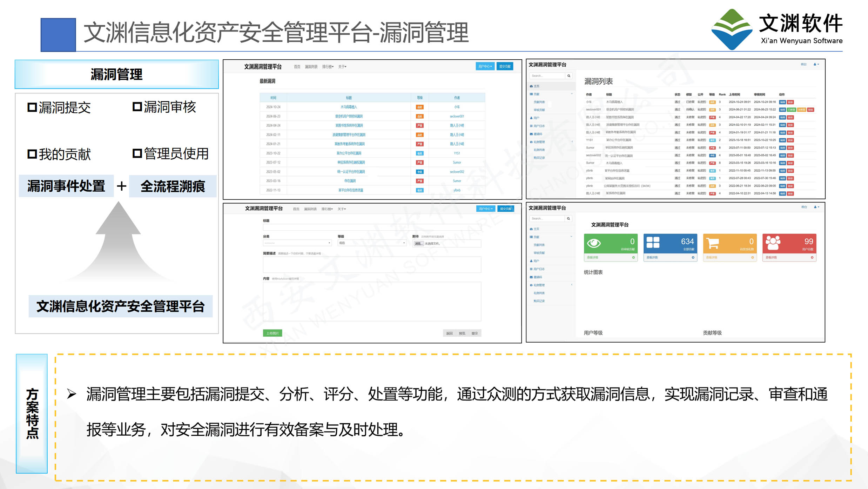Screen dimensions: 868x489
Task: Click the 标题 input field in submit form
Action: 372,227
